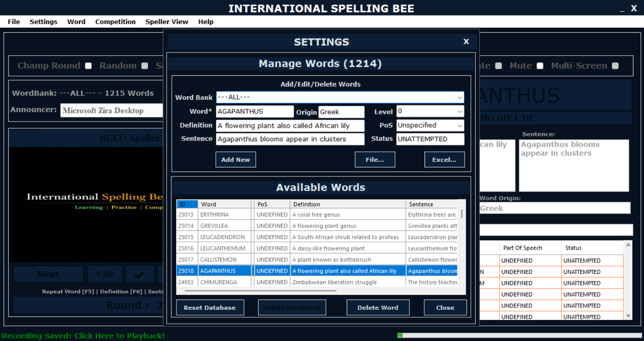Click the progress bar at bottom right
The image size is (644, 341).
(519, 335)
